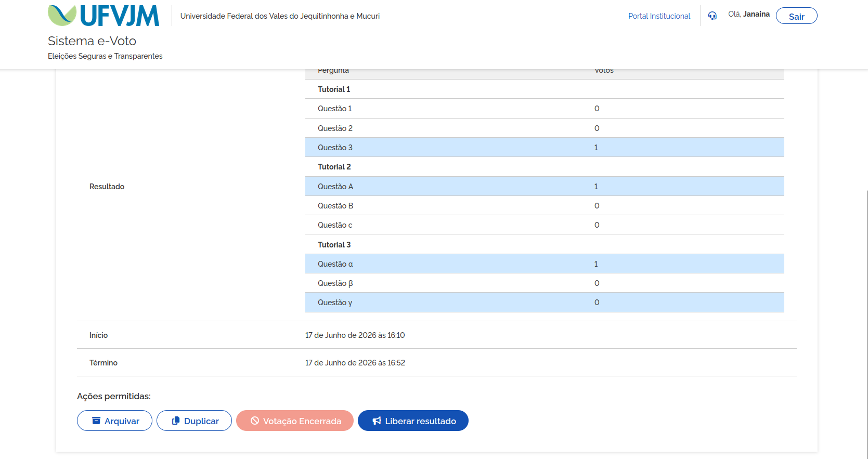
Task: Select the Questão A row
Action: point(545,187)
